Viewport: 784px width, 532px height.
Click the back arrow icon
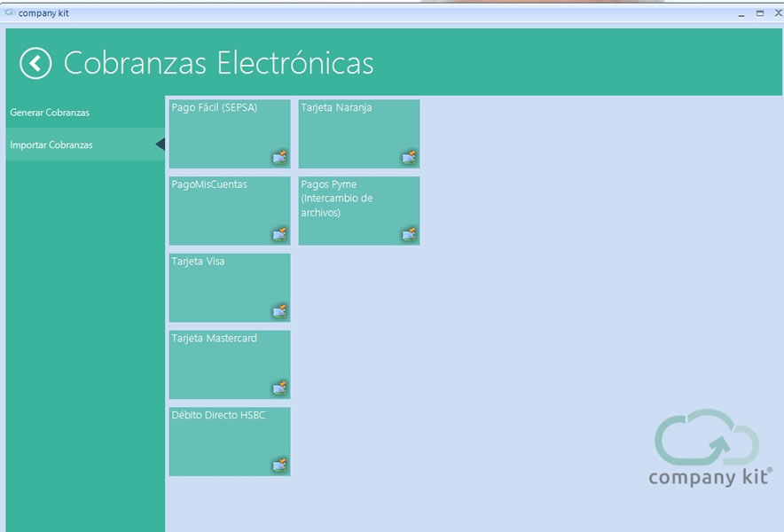pos(35,64)
